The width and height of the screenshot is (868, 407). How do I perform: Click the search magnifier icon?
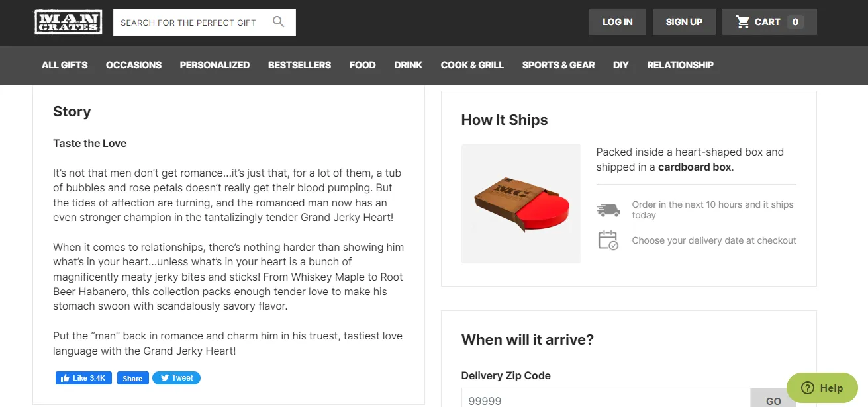pos(279,22)
